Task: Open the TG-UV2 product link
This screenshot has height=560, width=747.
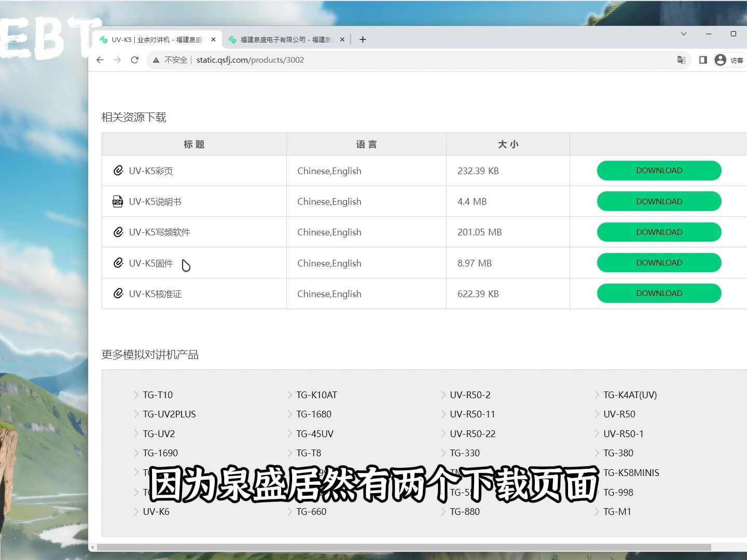Action: 159,434
